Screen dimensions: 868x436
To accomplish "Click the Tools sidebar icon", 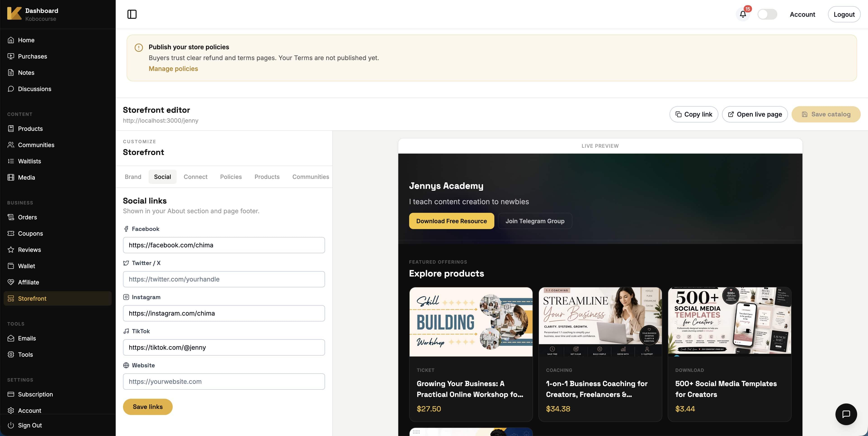I will coord(11,354).
